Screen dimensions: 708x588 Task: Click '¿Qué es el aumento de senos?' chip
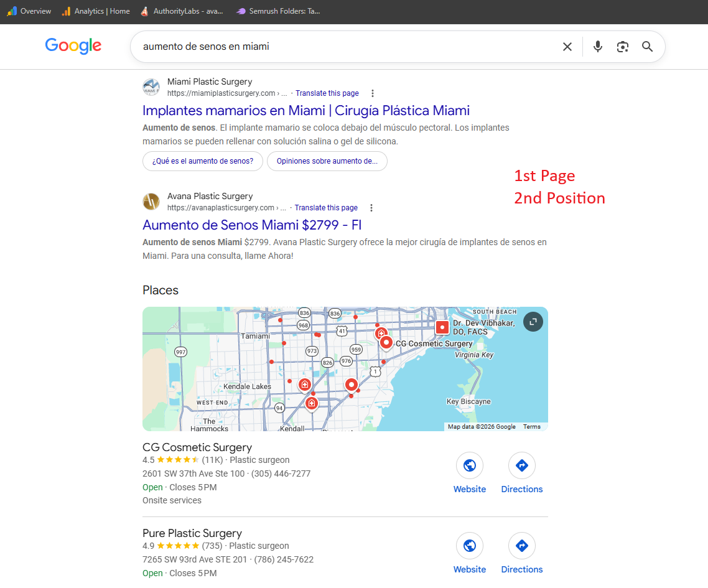pos(203,161)
